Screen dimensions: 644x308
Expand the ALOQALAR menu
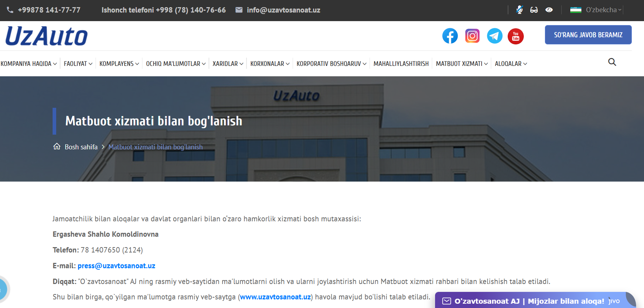pyautogui.click(x=511, y=64)
